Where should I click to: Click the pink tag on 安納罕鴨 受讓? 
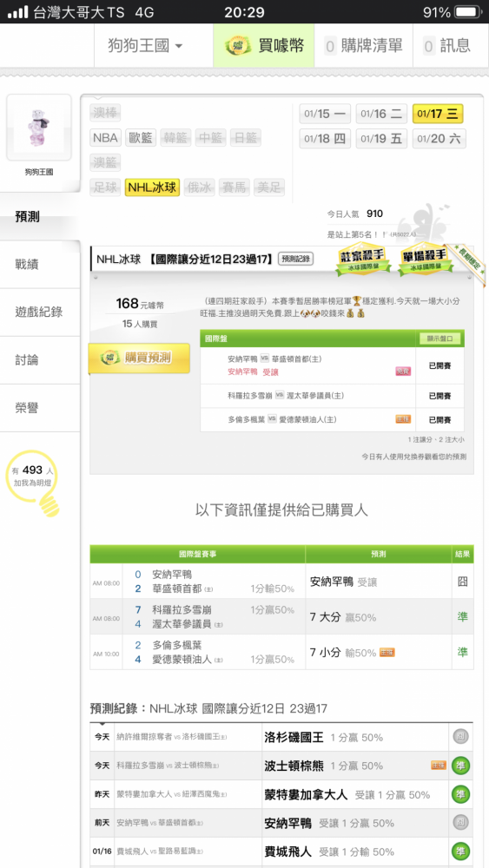pos(403,372)
